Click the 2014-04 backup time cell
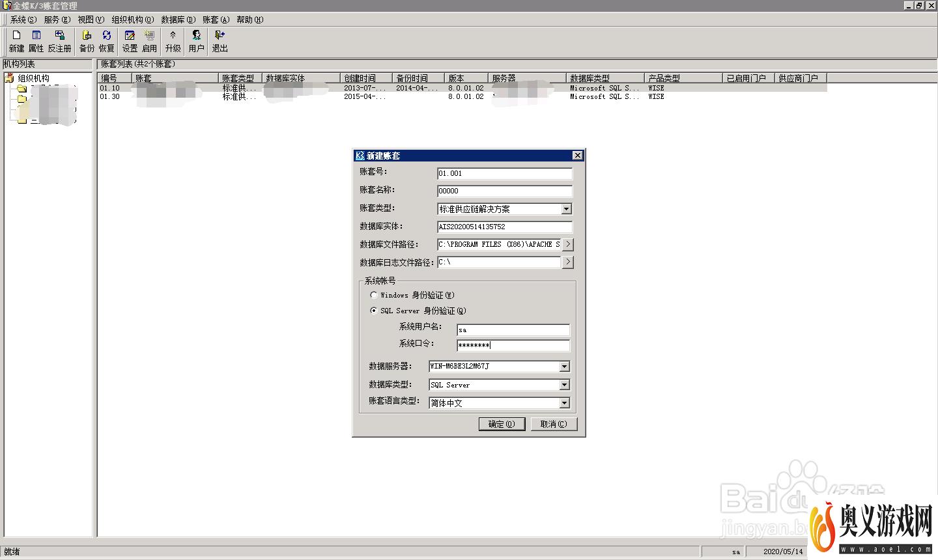The width and height of the screenshot is (938, 560). click(x=417, y=88)
